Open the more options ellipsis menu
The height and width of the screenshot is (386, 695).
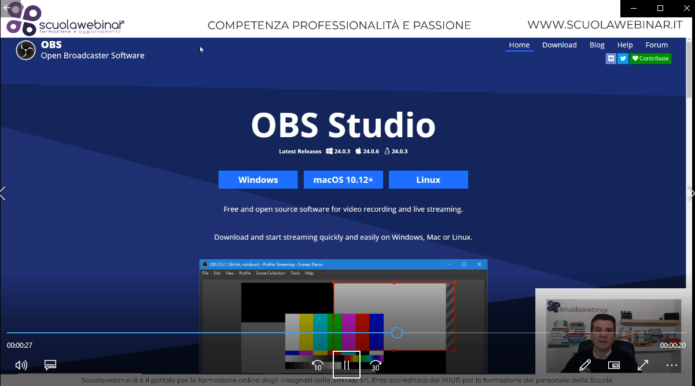[x=672, y=365]
